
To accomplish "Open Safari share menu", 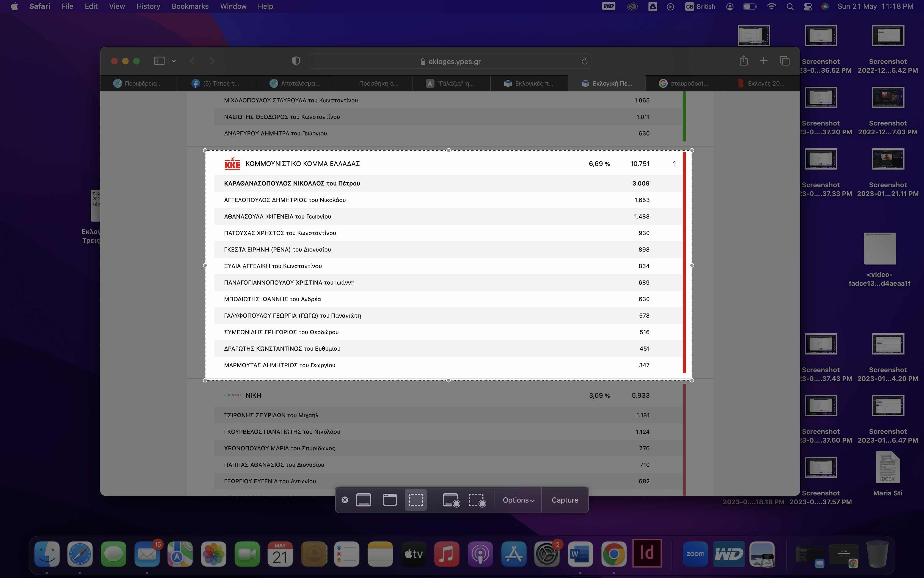I will point(743,61).
